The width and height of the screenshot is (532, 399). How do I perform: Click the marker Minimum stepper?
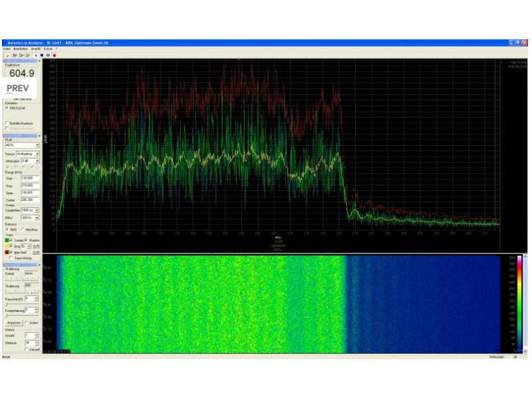(31, 343)
